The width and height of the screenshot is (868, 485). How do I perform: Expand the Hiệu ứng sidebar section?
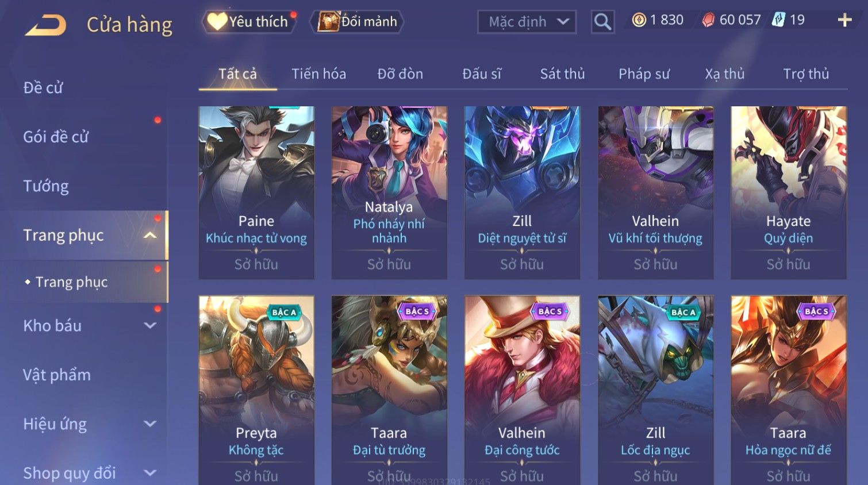(x=150, y=424)
